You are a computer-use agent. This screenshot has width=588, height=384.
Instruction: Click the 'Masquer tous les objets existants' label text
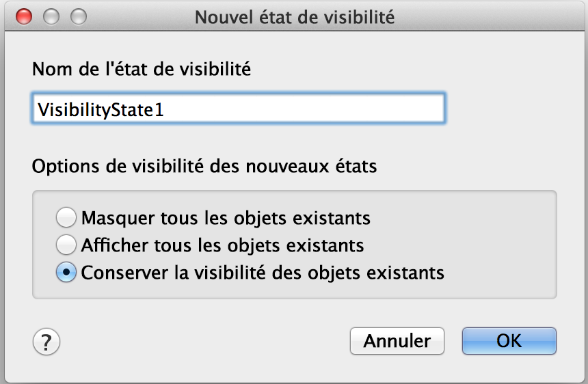point(226,218)
